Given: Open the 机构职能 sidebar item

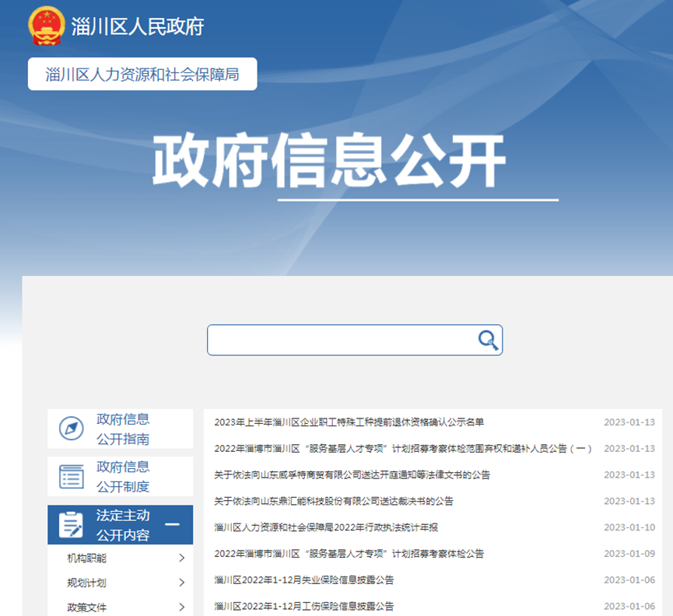Looking at the screenshot, I should coord(87,558).
